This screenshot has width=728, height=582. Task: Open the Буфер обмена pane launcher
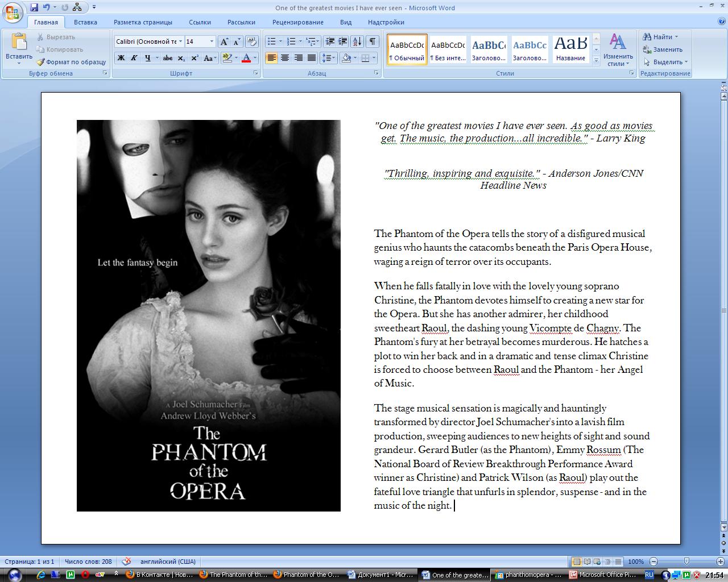tap(105, 73)
